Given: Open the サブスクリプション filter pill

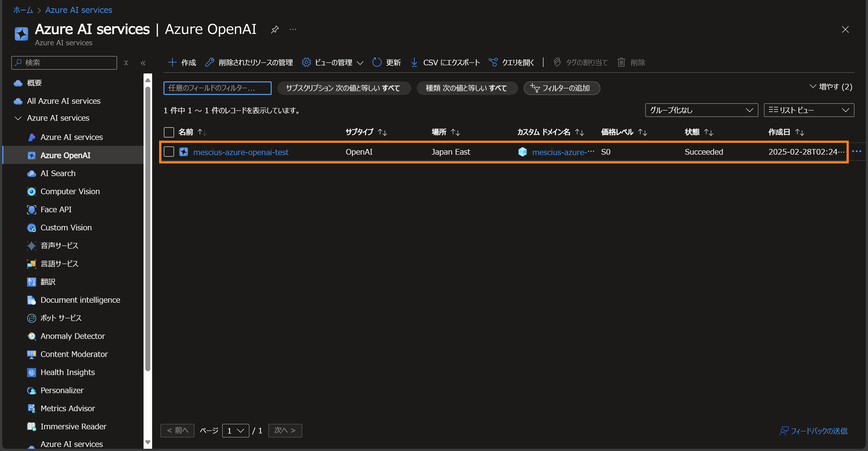Looking at the screenshot, I should pyautogui.click(x=344, y=88).
